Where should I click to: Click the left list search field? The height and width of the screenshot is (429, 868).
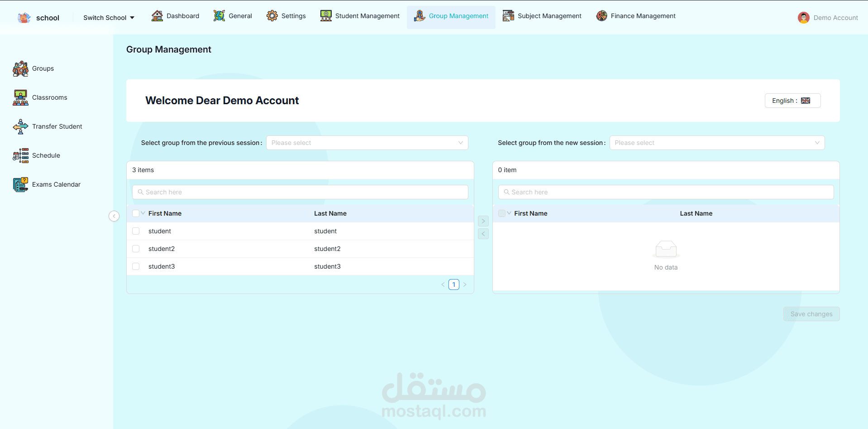coord(300,192)
